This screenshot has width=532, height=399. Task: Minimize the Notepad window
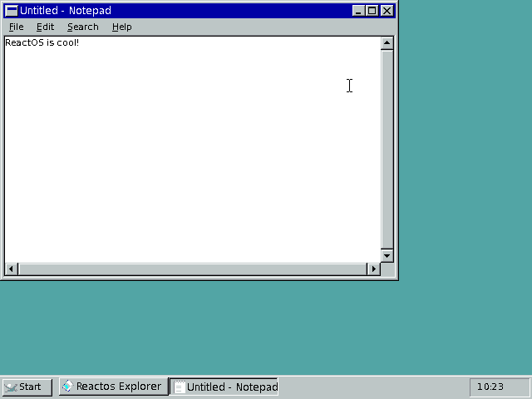[358, 11]
